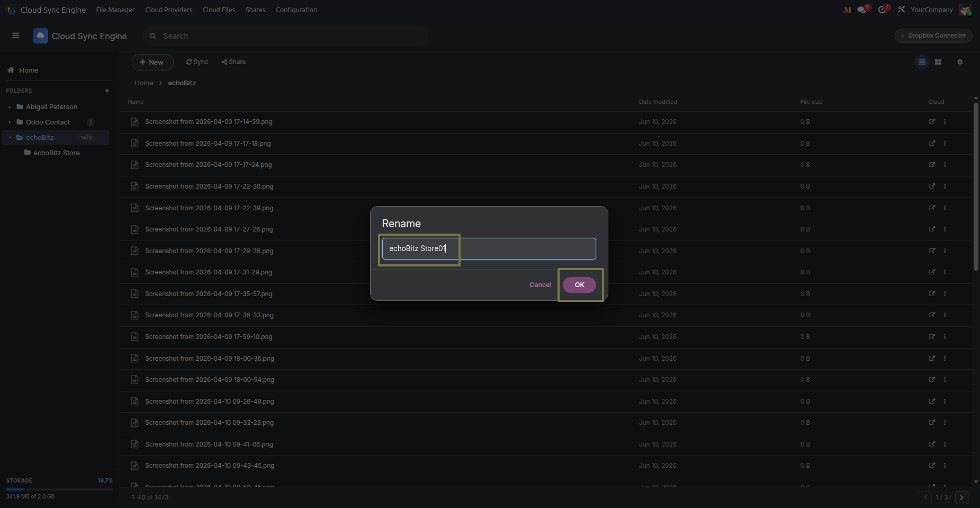Switch to grid view icon
Image resolution: width=980 pixels, height=508 pixels.
938,62
